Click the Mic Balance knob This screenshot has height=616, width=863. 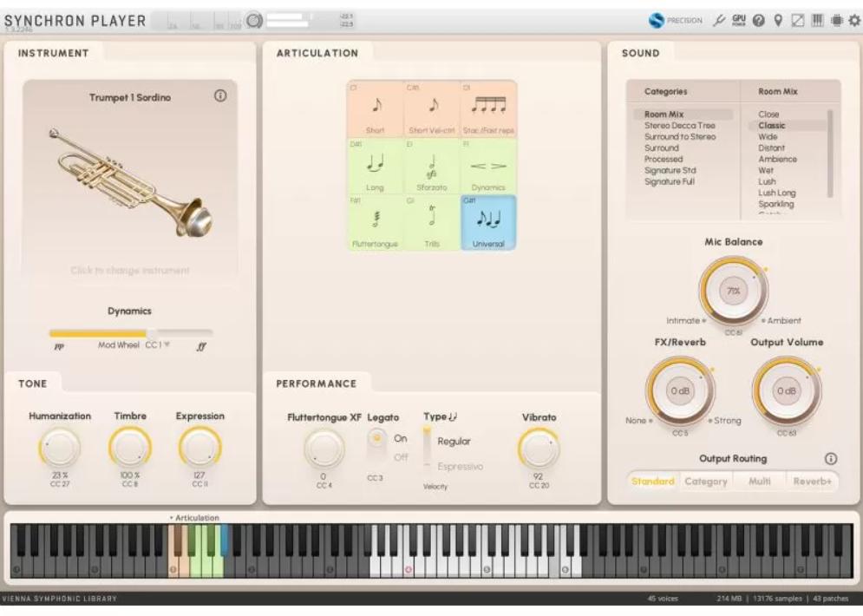click(733, 291)
